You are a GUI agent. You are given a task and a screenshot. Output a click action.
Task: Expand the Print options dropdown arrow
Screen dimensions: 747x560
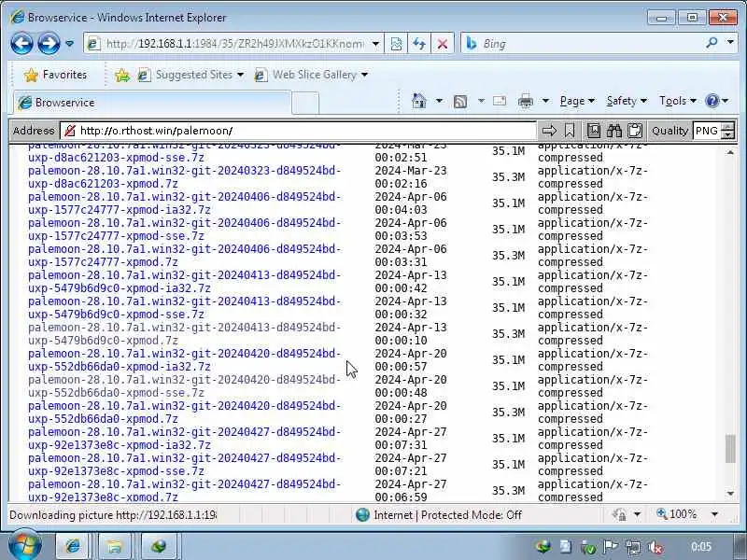click(x=545, y=101)
